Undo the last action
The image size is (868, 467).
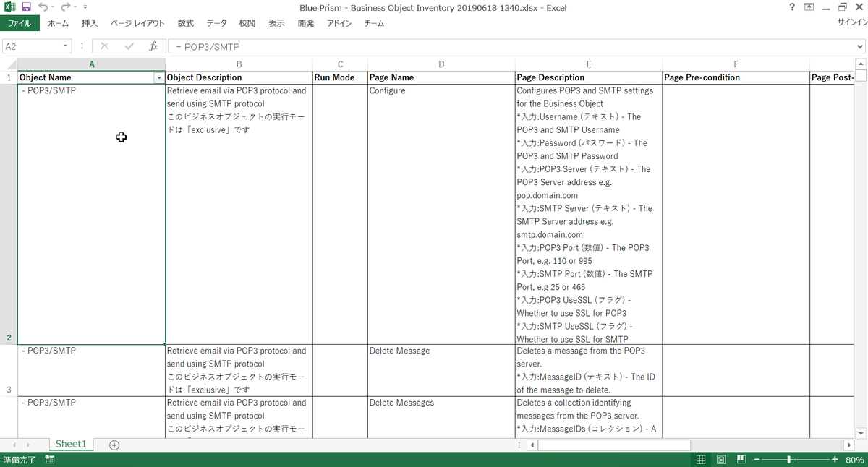pos(42,7)
